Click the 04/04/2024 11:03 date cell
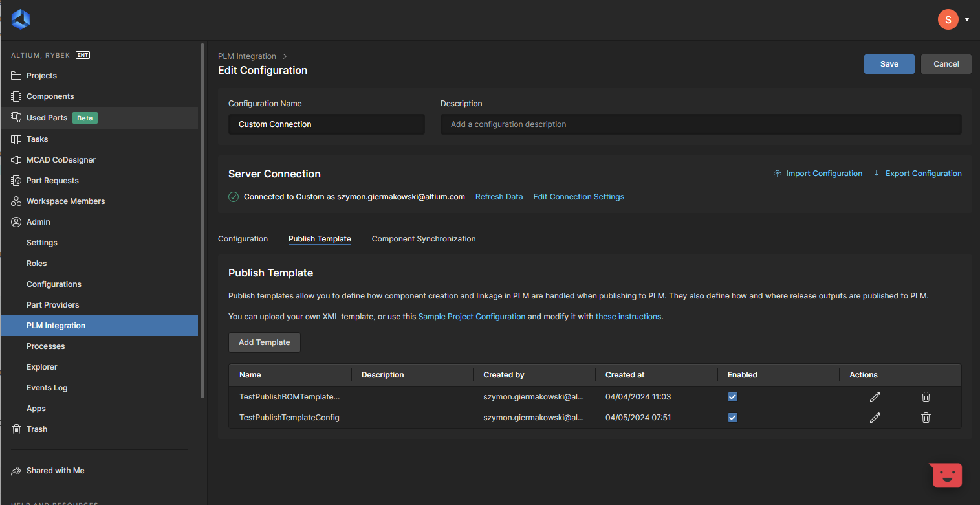The width and height of the screenshot is (980, 505). 638,397
